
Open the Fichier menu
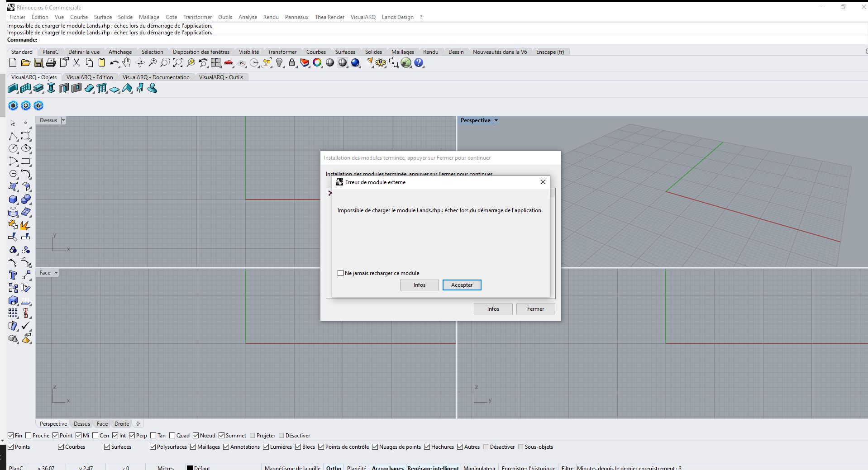[18, 17]
